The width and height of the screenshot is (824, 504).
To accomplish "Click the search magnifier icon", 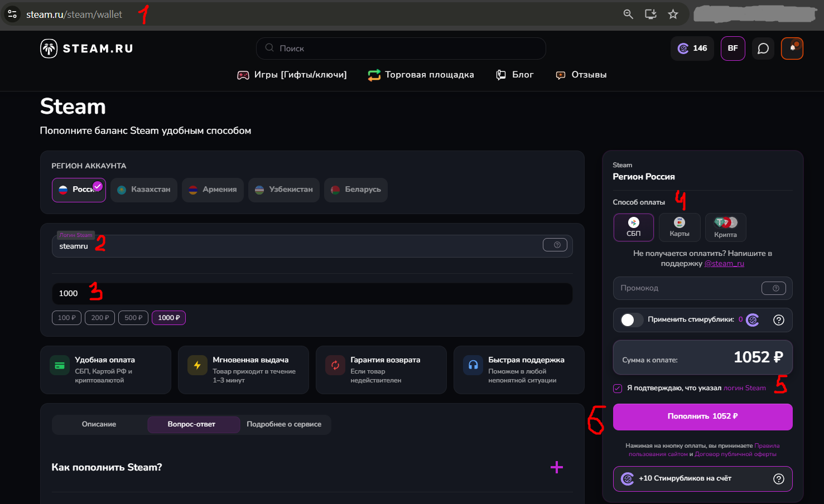I will pyautogui.click(x=269, y=48).
